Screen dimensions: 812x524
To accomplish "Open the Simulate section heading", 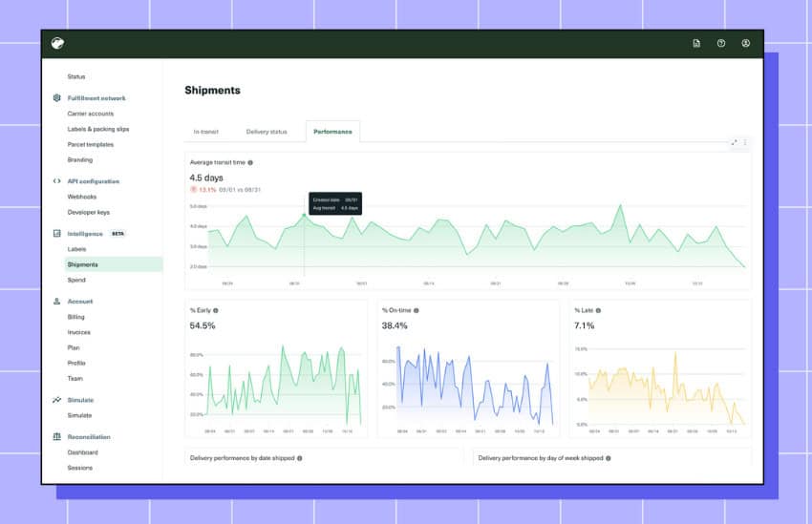I will (80, 400).
